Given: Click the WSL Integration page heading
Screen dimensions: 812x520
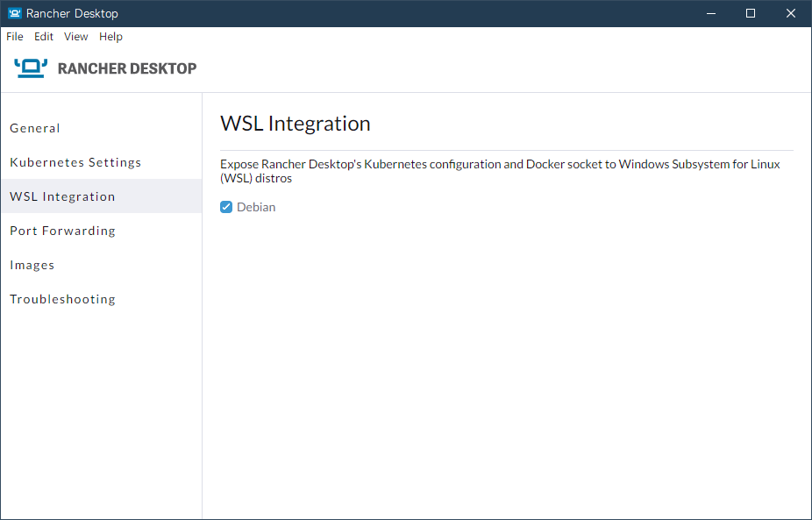Looking at the screenshot, I should (296, 124).
